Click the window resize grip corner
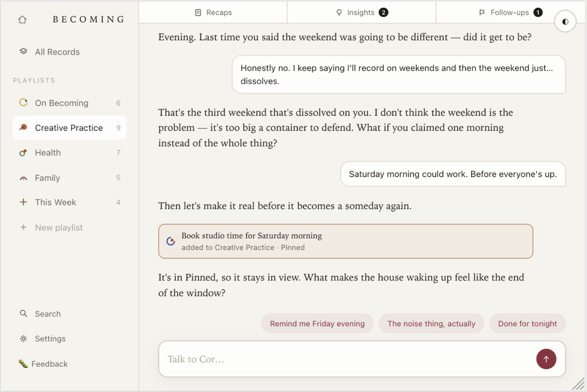The width and height of the screenshot is (587, 392). click(578, 384)
